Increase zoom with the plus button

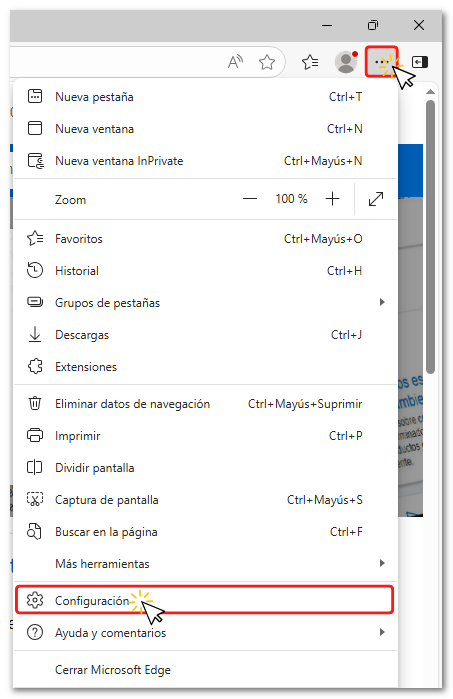(x=333, y=199)
